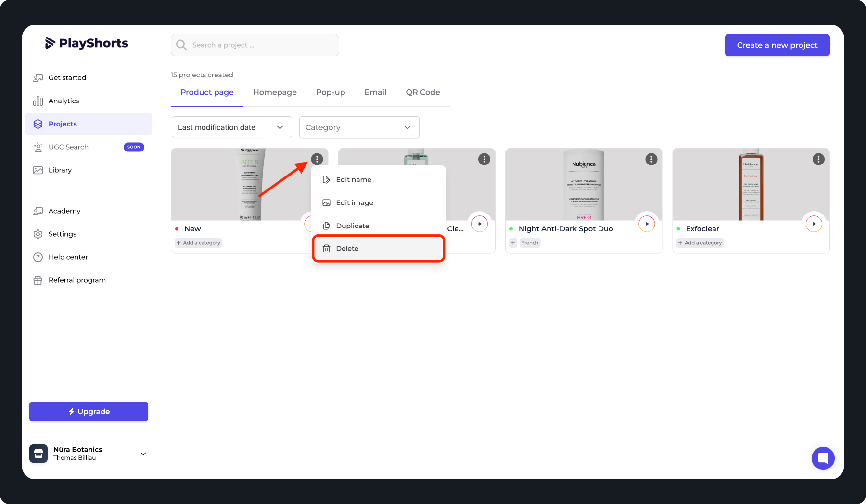
Task: Click the Help center question mark icon
Action: (x=38, y=257)
